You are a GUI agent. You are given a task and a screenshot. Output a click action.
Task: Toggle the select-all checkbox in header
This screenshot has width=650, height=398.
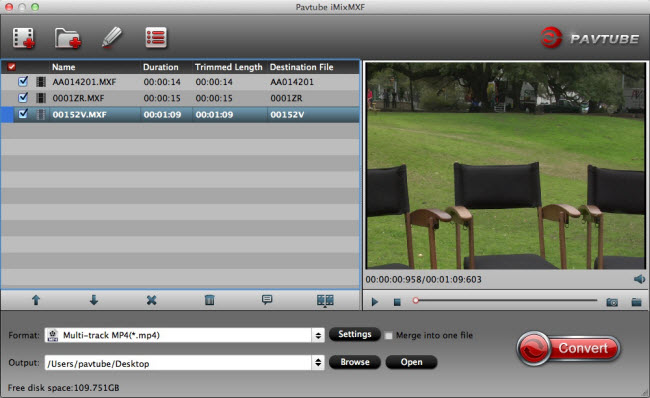[12, 67]
